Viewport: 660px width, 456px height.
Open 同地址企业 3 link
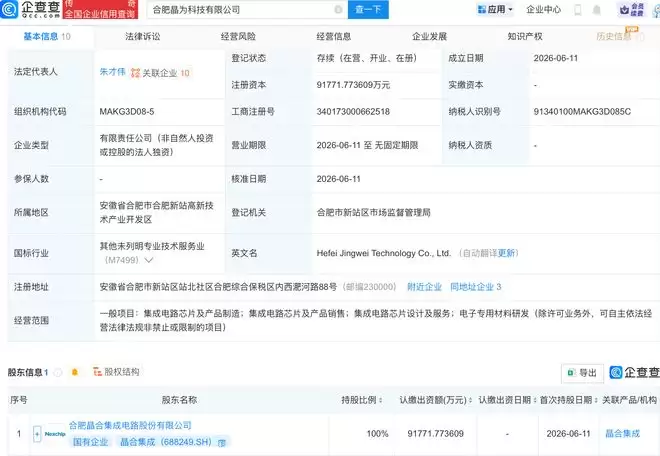476,287
